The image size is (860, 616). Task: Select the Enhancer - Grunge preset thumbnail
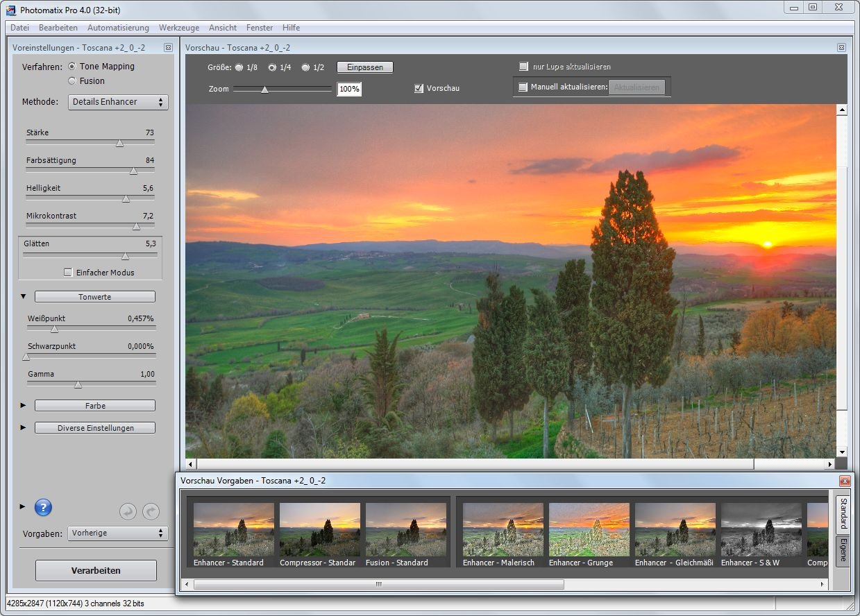[589, 530]
